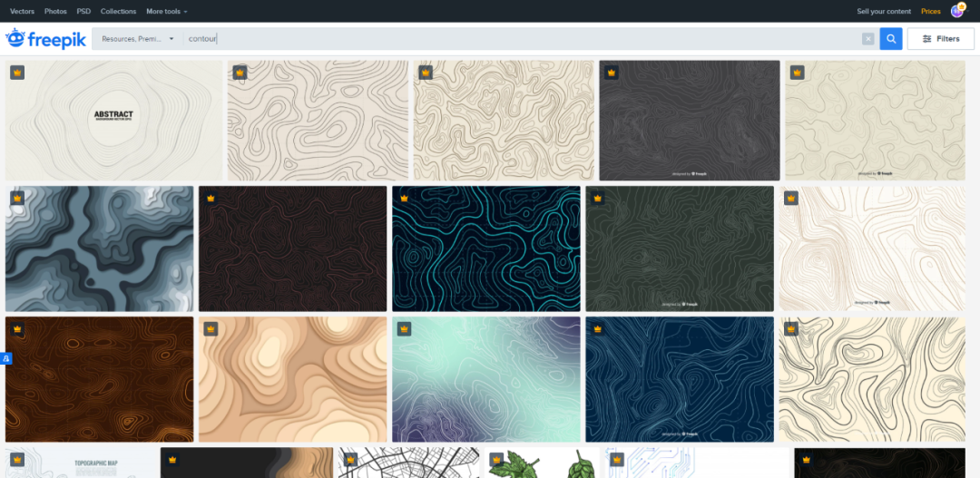Open the mint and purple gradient contour thumbnail

click(486, 379)
